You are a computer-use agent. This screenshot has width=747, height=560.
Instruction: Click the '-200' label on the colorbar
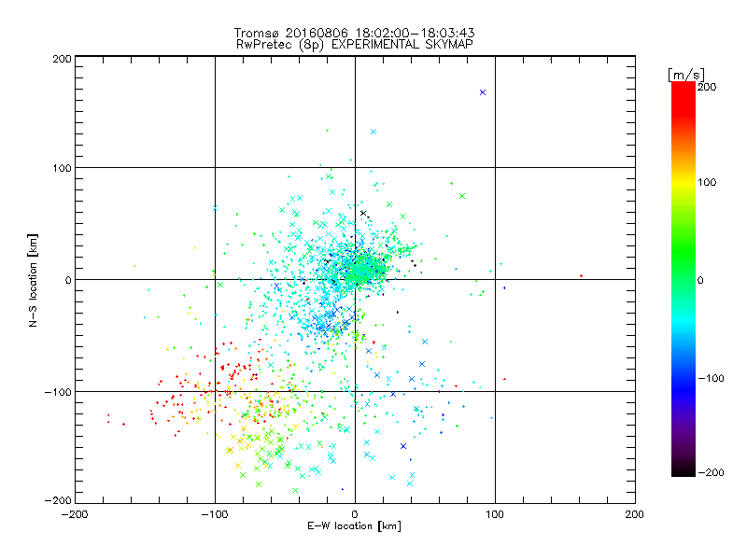click(711, 473)
